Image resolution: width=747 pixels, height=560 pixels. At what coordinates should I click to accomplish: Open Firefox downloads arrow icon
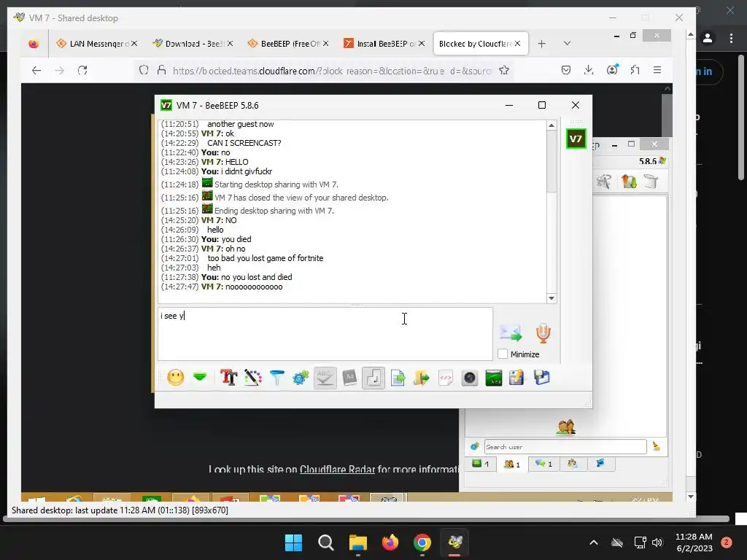point(589,71)
